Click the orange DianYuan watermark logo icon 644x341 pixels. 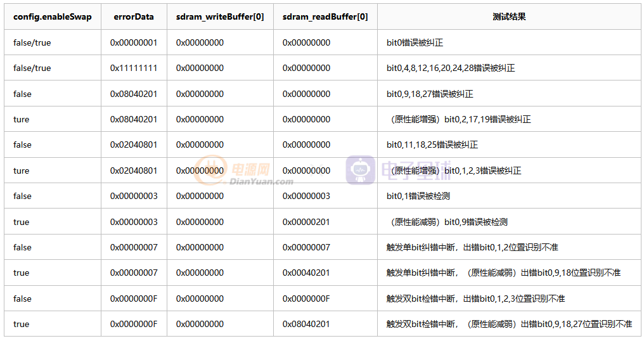[210, 170]
